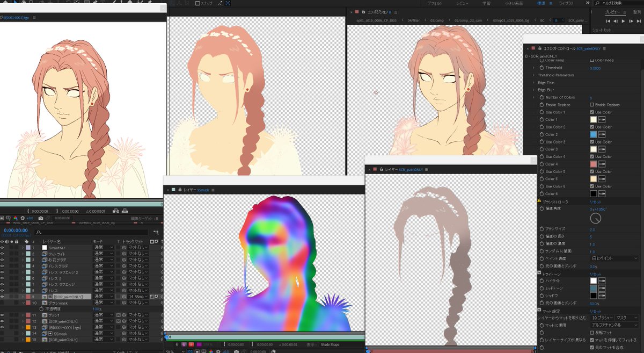Open the マットに使用 アルファチャンネル dropdown

pyautogui.click(x=614, y=325)
